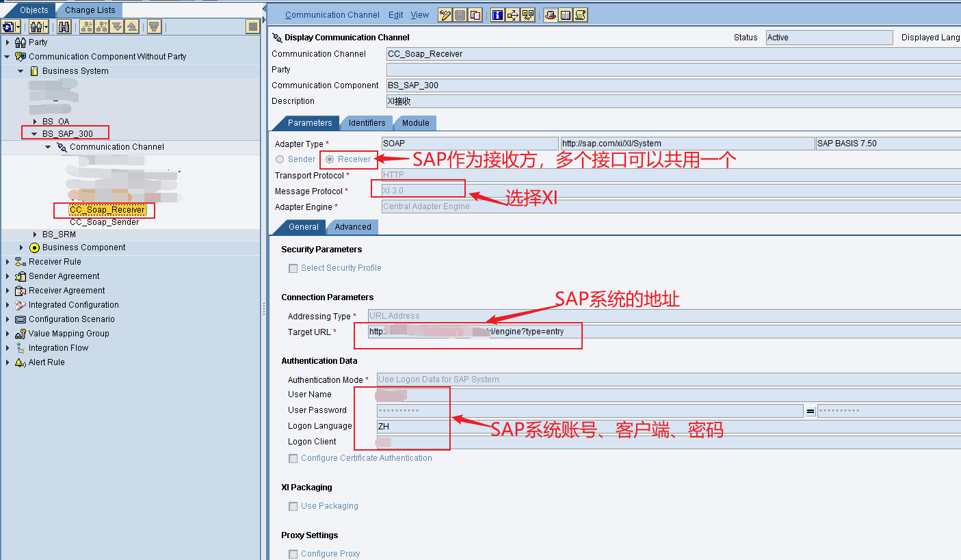Collapse Communication Component Without Party node

8,57
